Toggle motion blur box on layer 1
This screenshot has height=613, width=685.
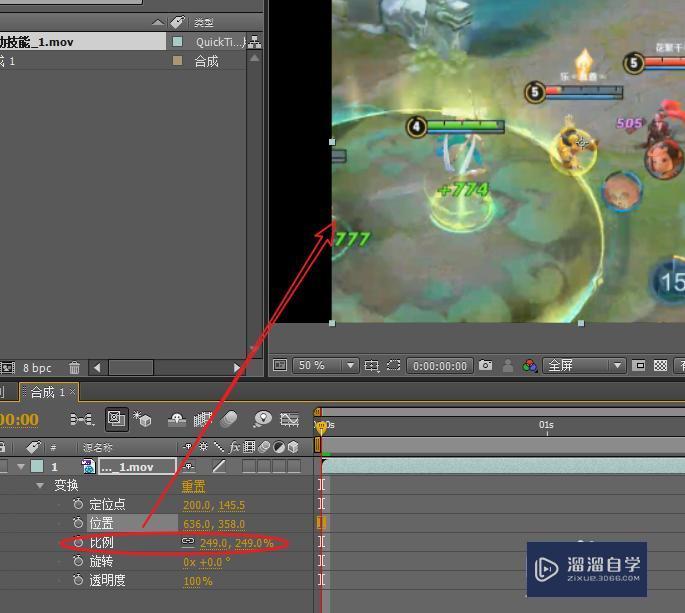[264, 467]
